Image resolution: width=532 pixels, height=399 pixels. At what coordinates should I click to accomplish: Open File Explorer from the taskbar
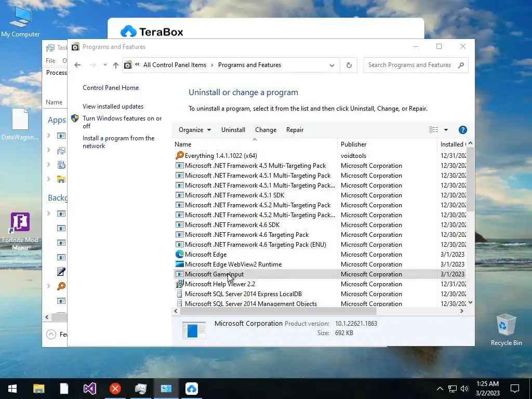(x=38, y=389)
